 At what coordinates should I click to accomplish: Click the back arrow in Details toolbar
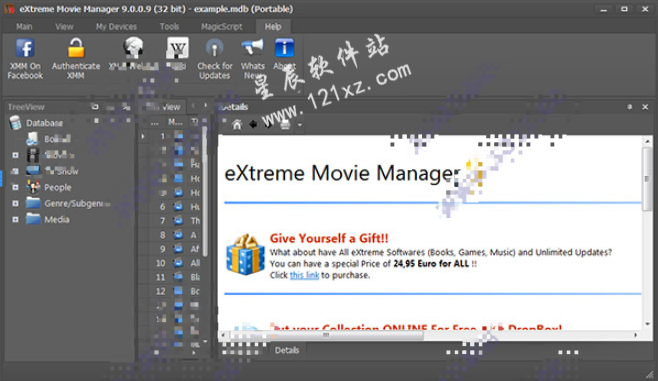click(x=253, y=124)
